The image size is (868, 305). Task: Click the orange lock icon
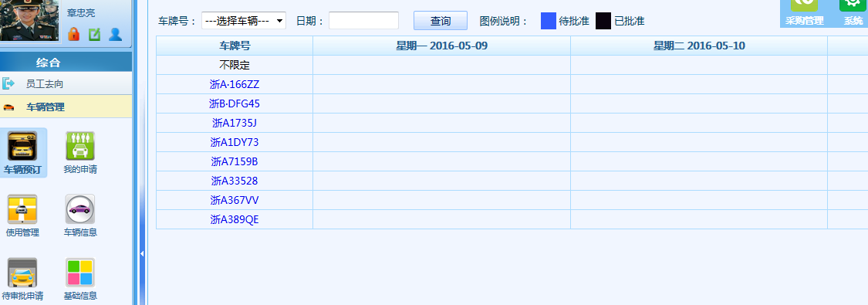[x=73, y=34]
